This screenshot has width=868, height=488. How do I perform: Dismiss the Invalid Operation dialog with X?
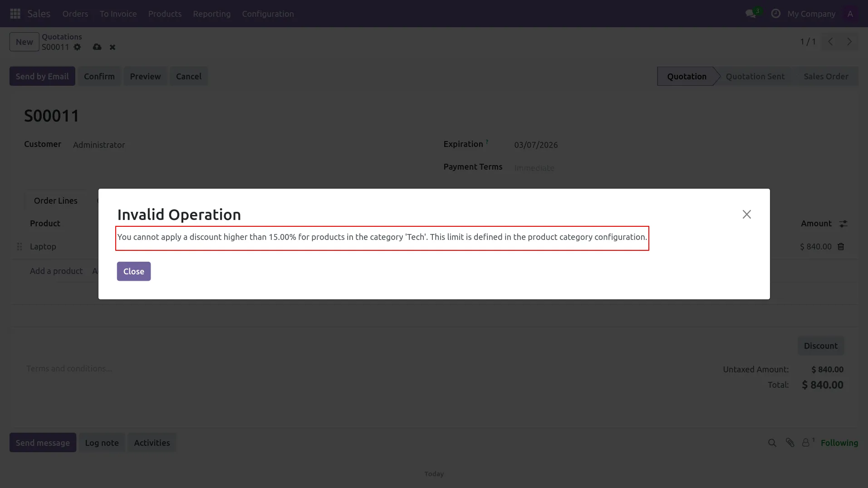[746, 214]
